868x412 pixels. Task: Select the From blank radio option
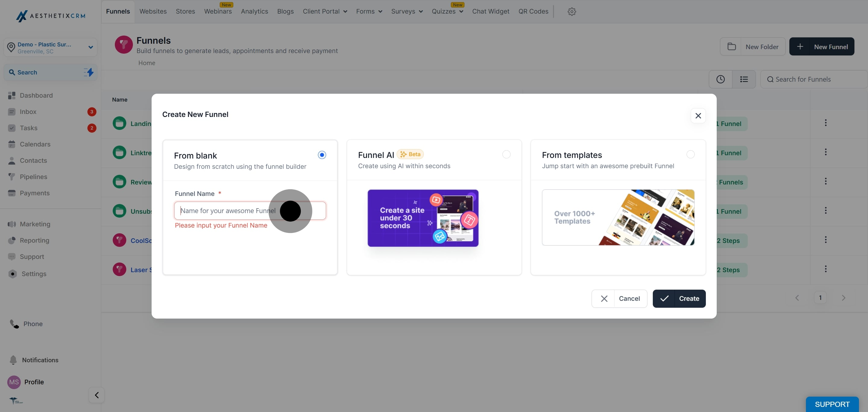coord(322,155)
